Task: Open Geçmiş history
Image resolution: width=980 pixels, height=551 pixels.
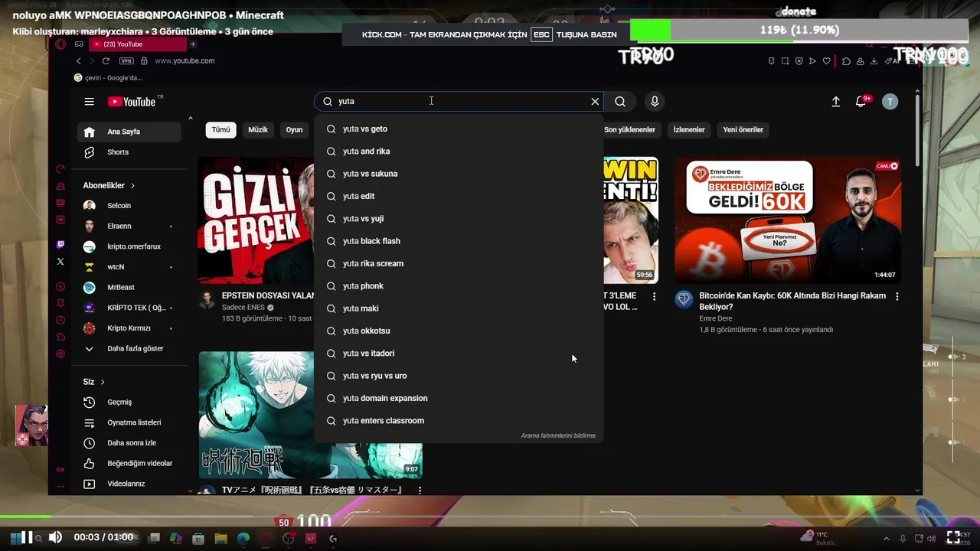Action: 129,403
